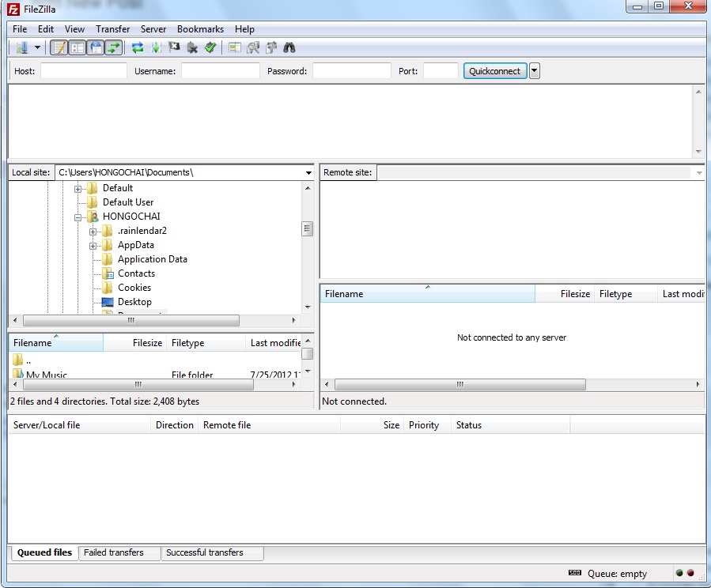Open the Site Manager icon
This screenshot has height=588, width=711.
[x=21, y=47]
